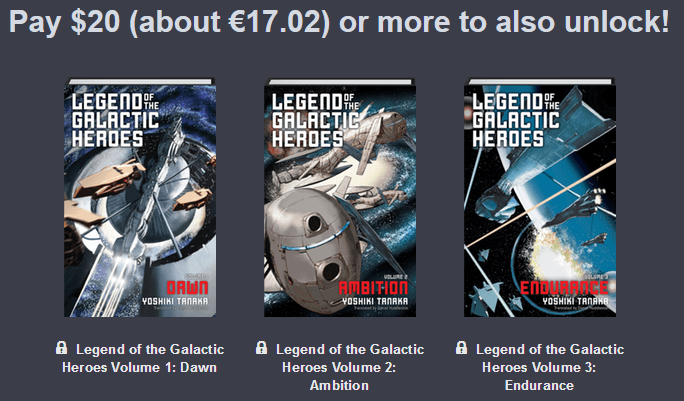Screen dimensions: 684x401
Task: Click Yoshiki Tanaka's name on the Endurance cover
Action: click(x=575, y=301)
